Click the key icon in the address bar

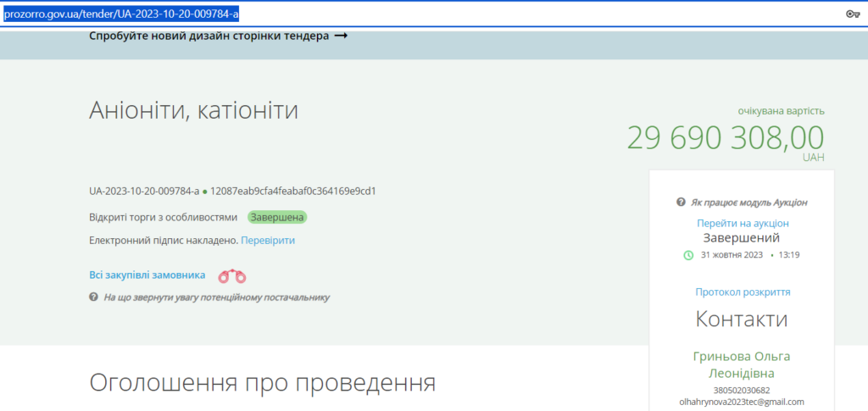[x=853, y=14]
